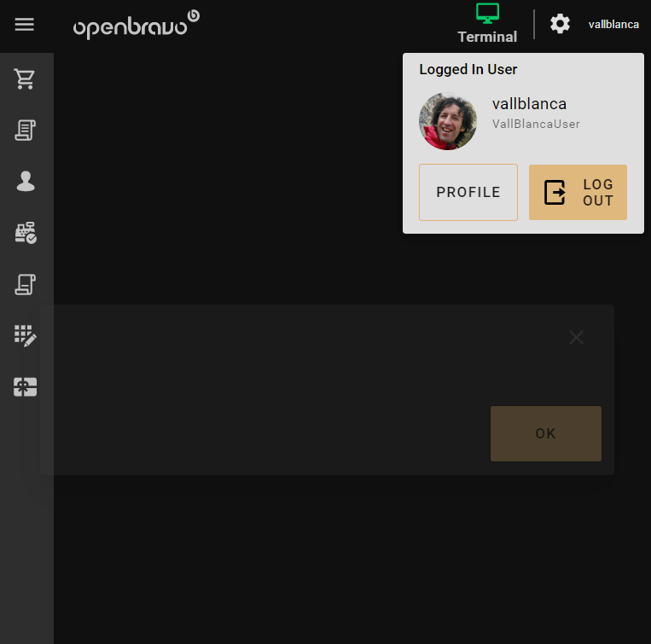Open the blank receipt sidebar icon
651x644 pixels.
[26, 284]
